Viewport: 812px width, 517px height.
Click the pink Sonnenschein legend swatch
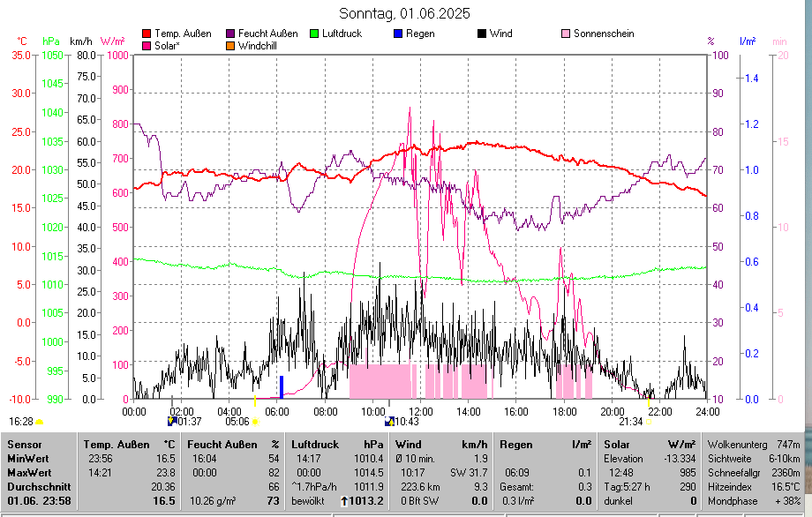coord(566,34)
